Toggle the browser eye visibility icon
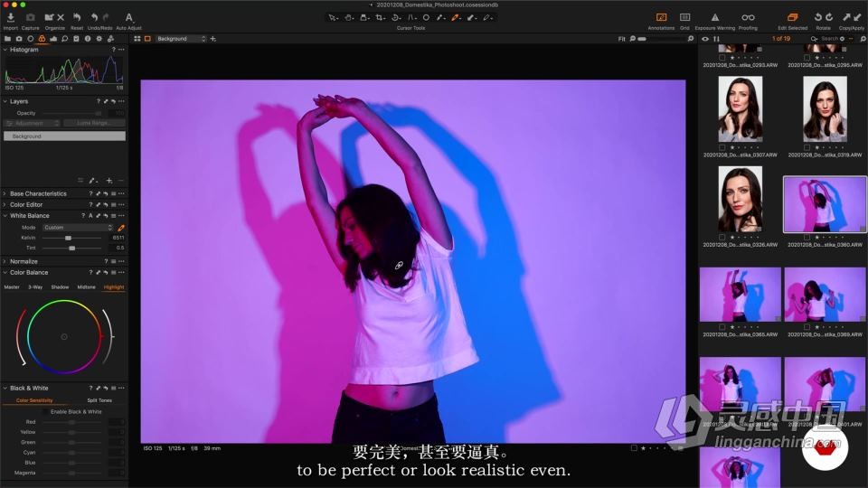868x488 pixels. [x=704, y=39]
